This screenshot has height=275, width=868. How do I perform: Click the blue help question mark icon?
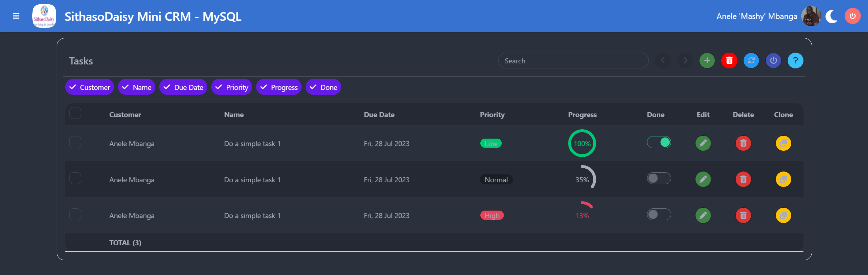pyautogui.click(x=795, y=61)
